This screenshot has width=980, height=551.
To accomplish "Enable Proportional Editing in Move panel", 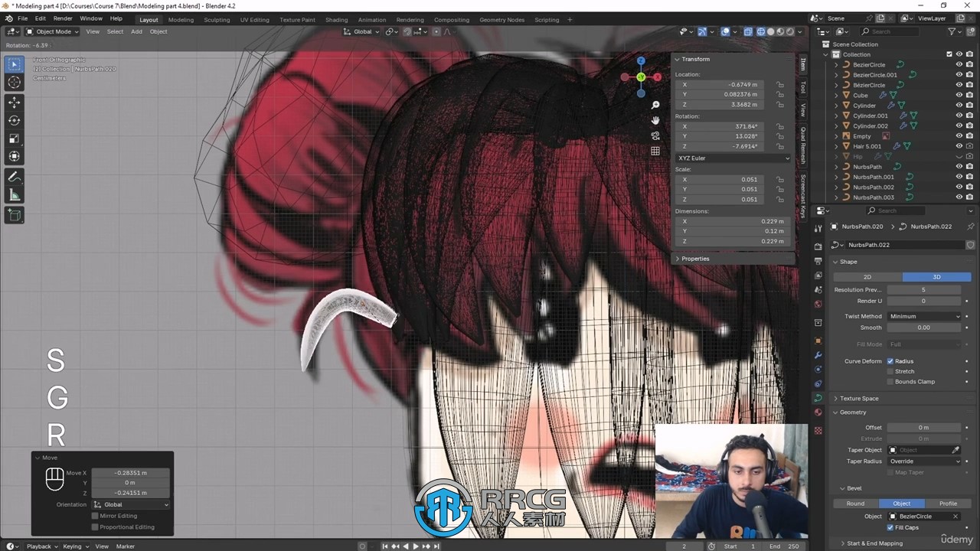I will click(x=95, y=527).
